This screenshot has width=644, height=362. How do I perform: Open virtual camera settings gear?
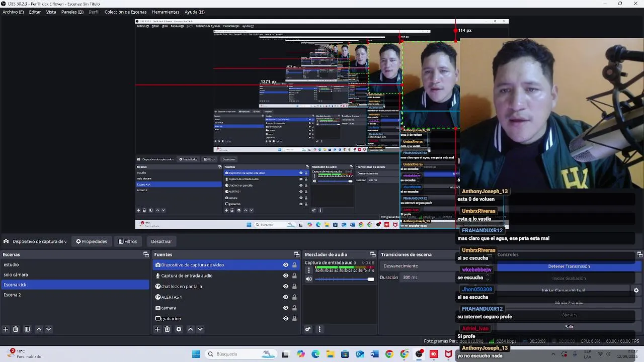click(x=636, y=291)
